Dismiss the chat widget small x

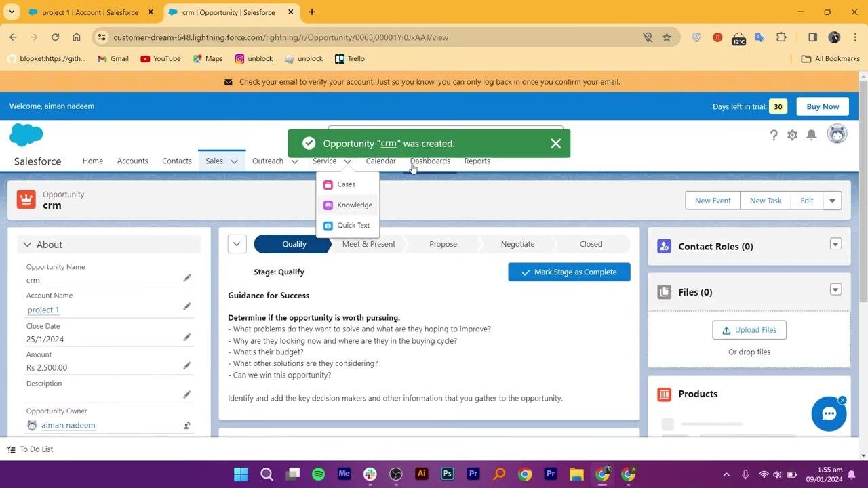(842, 401)
